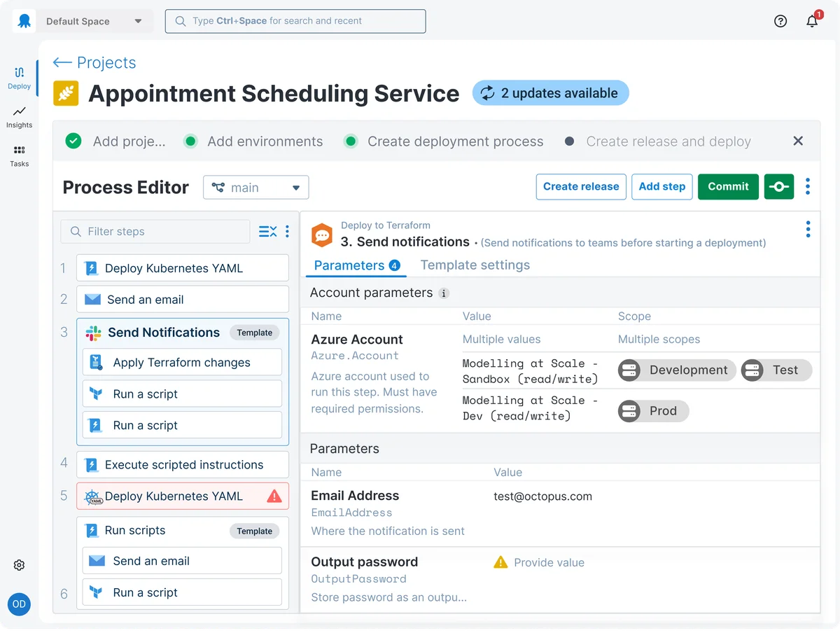Open the help question mark icon

[x=780, y=21]
